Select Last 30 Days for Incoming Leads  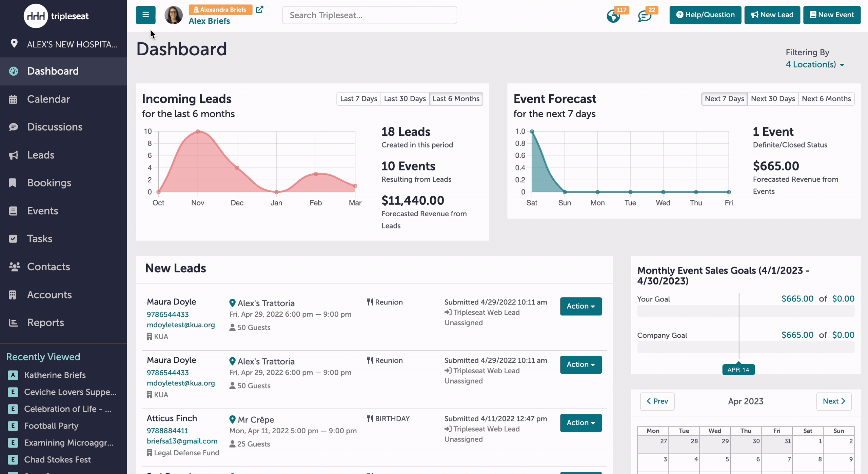click(x=405, y=99)
